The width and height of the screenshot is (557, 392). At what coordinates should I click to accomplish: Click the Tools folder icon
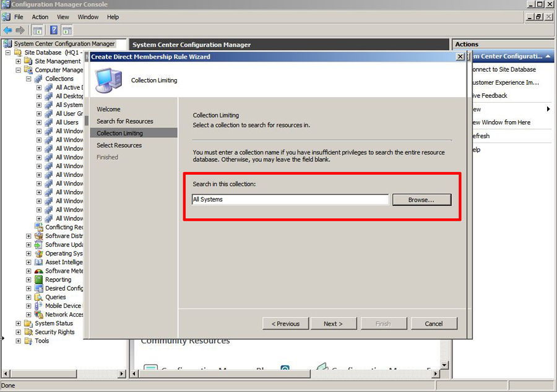[x=28, y=341]
